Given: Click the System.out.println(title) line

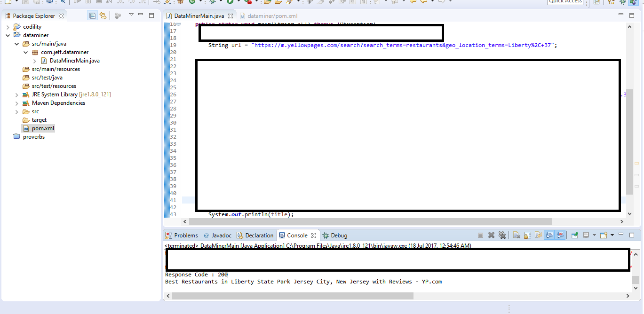Looking at the screenshot, I should coord(251,214).
